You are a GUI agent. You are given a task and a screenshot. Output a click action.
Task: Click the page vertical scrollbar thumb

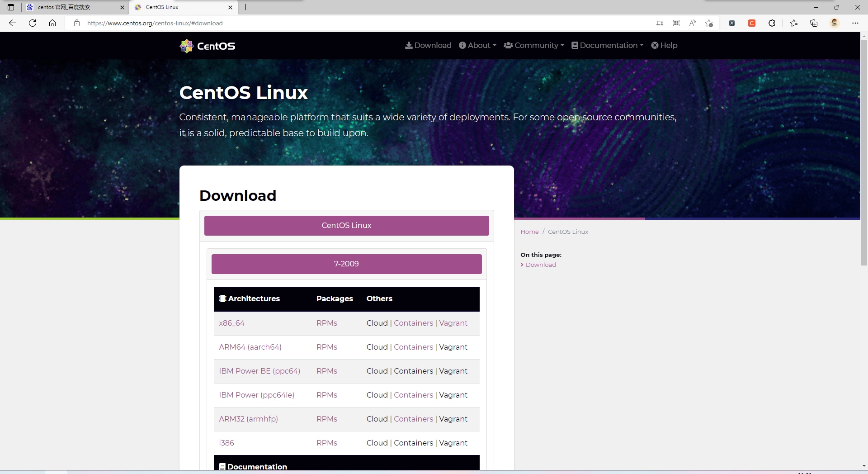point(864,152)
